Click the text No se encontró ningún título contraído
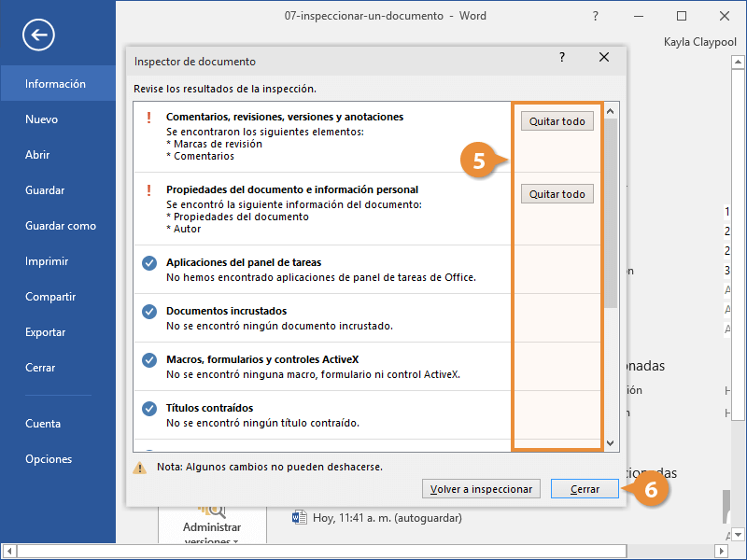 (262, 424)
